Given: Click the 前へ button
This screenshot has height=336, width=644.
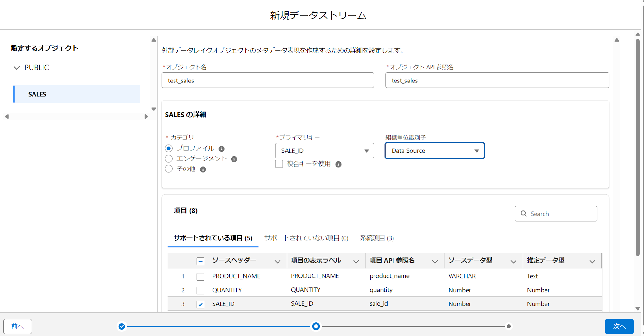Looking at the screenshot, I should coord(18,326).
